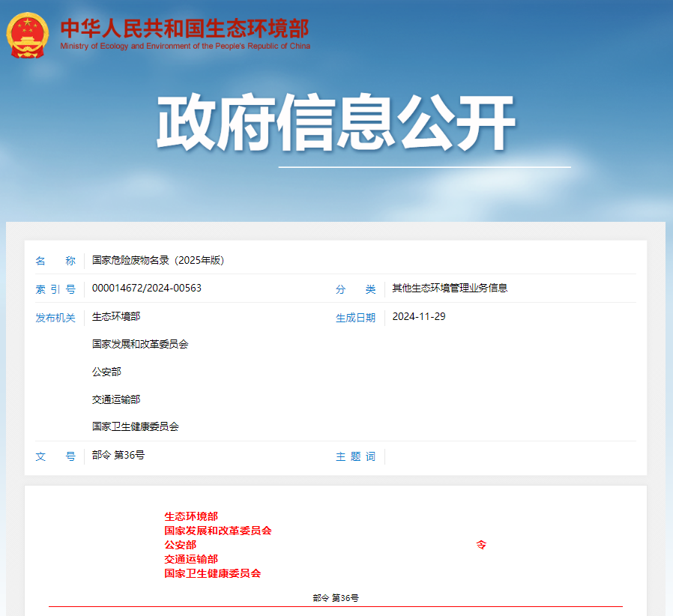Click the 生成日期 field label

[x=355, y=318]
